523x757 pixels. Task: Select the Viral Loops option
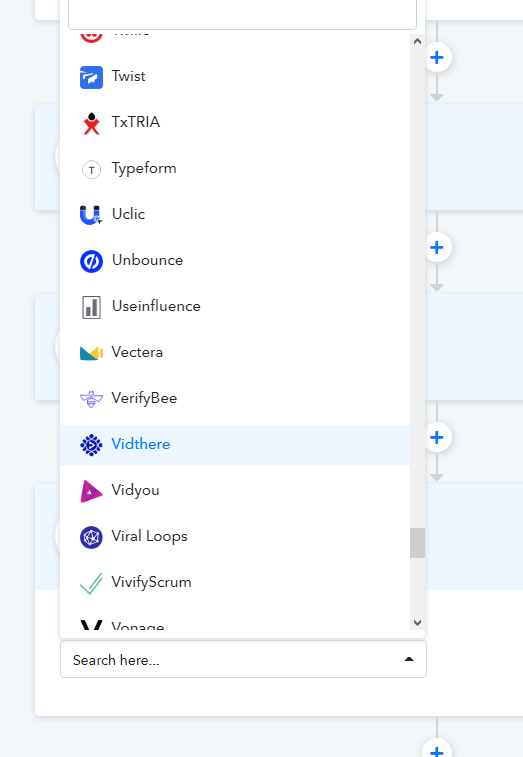235,537
